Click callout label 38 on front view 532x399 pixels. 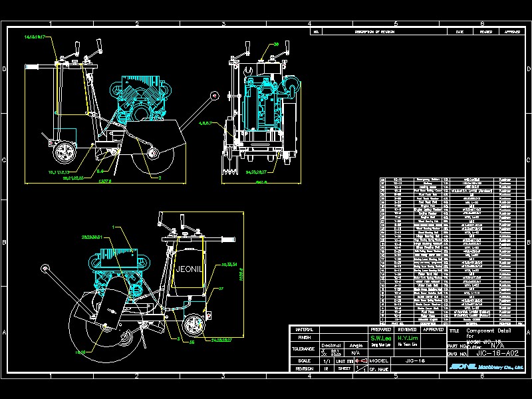tap(276, 44)
